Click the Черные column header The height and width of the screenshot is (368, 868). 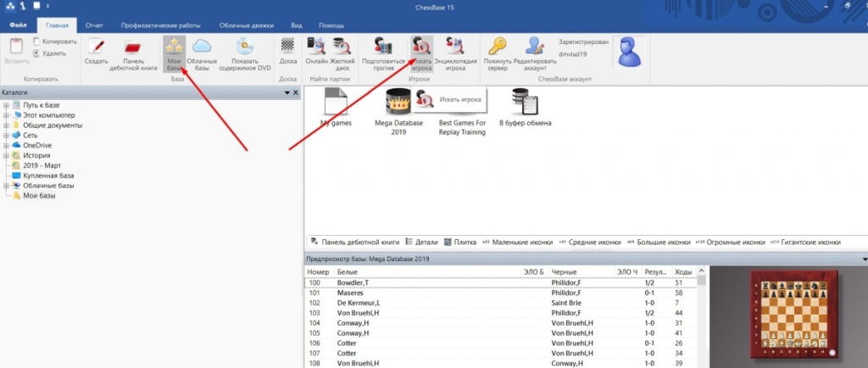click(x=581, y=272)
